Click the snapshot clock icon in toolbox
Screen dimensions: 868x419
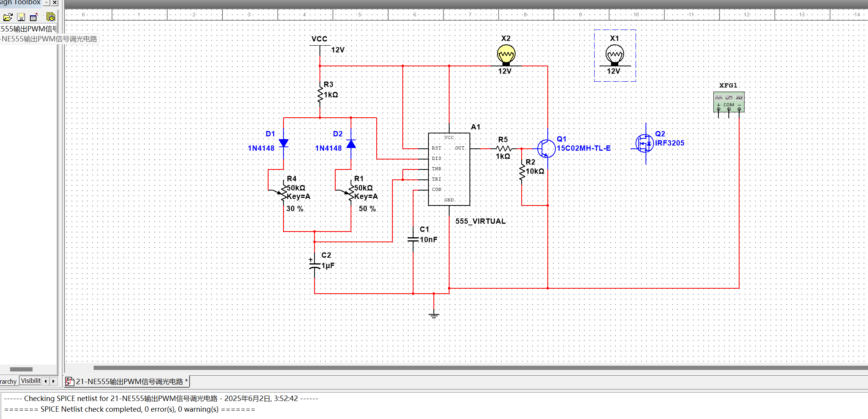pyautogui.click(x=51, y=17)
